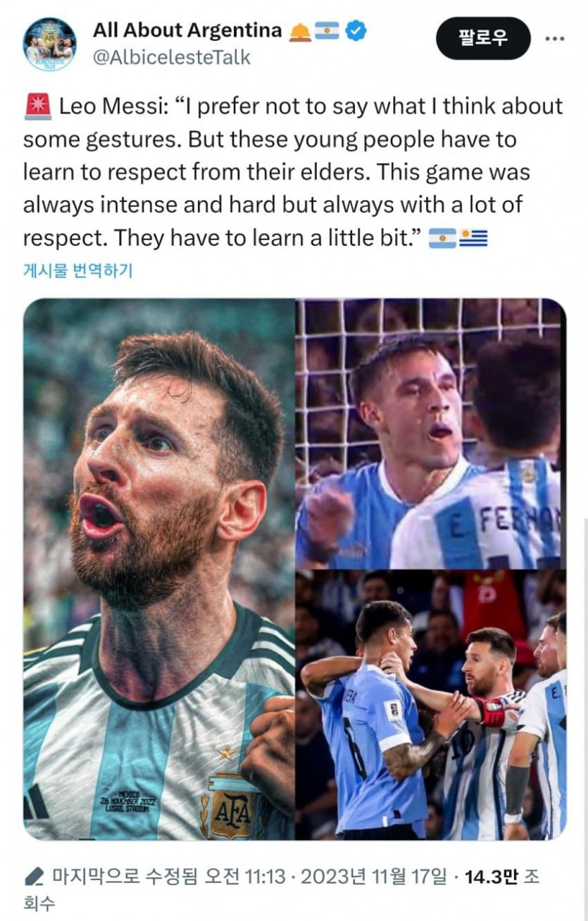Click the 오전 11:13 post timestamp

click(x=244, y=877)
